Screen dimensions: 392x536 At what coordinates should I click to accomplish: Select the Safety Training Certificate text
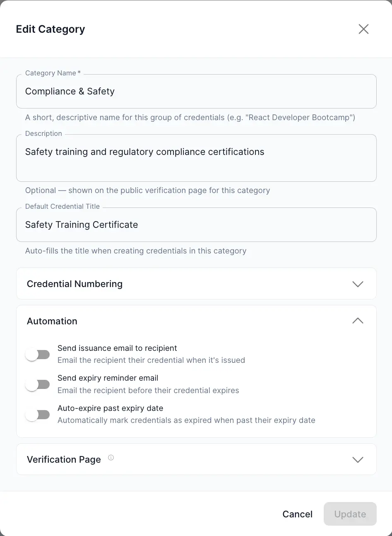coord(81,225)
